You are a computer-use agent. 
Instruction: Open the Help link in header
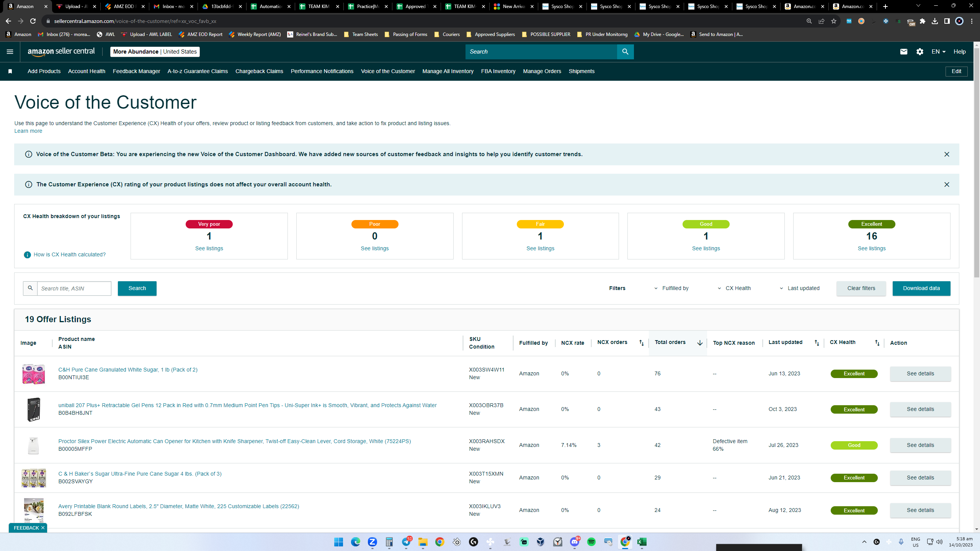tap(959, 52)
